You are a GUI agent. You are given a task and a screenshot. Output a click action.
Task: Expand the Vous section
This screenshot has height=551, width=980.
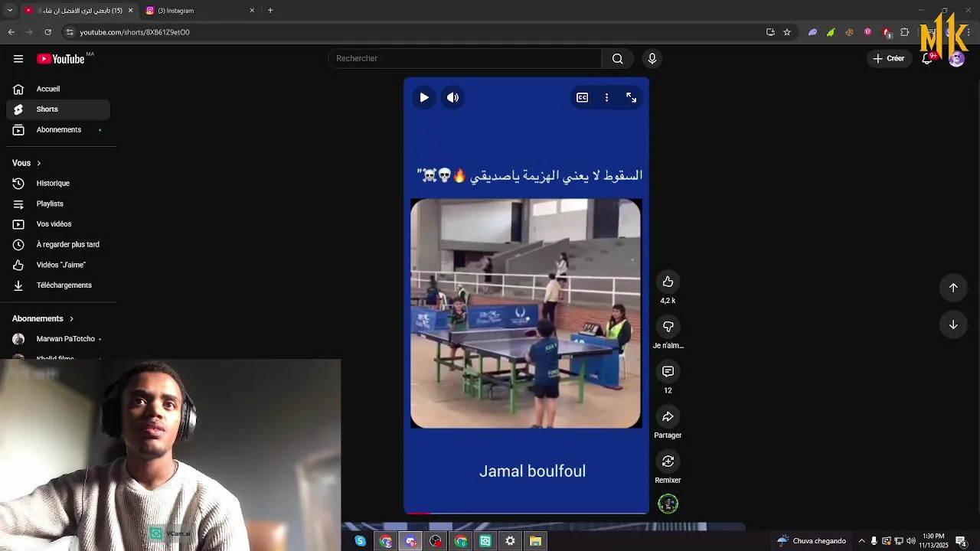27,163
